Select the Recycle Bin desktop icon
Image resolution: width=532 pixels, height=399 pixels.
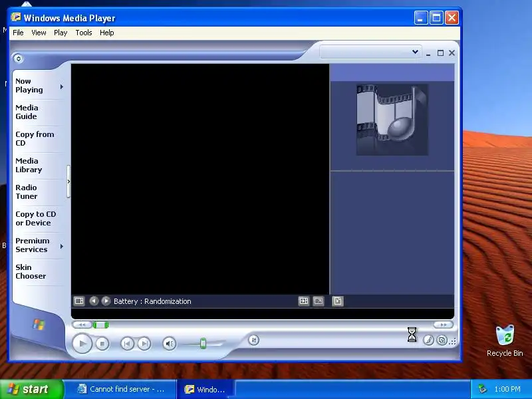[x=505, y=340]
